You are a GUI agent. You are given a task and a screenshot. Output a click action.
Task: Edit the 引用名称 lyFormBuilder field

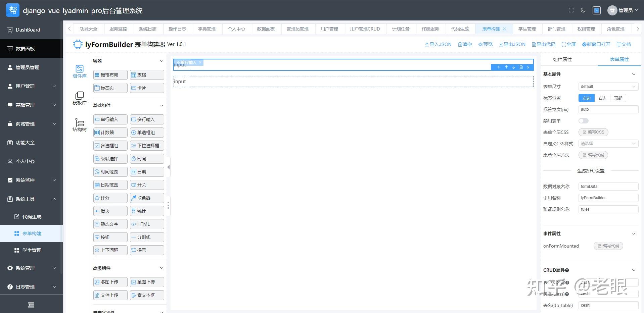pos(608,198)
